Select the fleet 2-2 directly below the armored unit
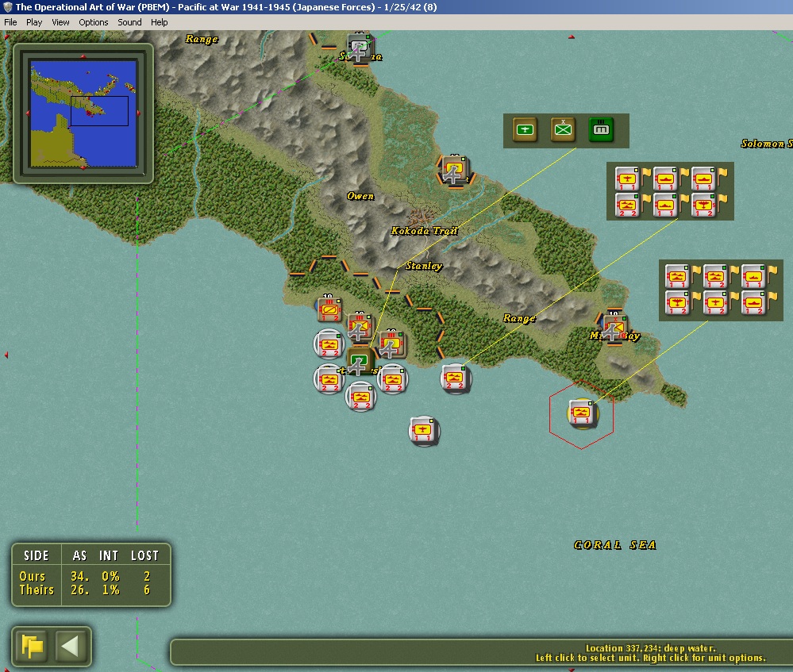The image size is (793, 672). pyautogui.click(x=329, y=344)
